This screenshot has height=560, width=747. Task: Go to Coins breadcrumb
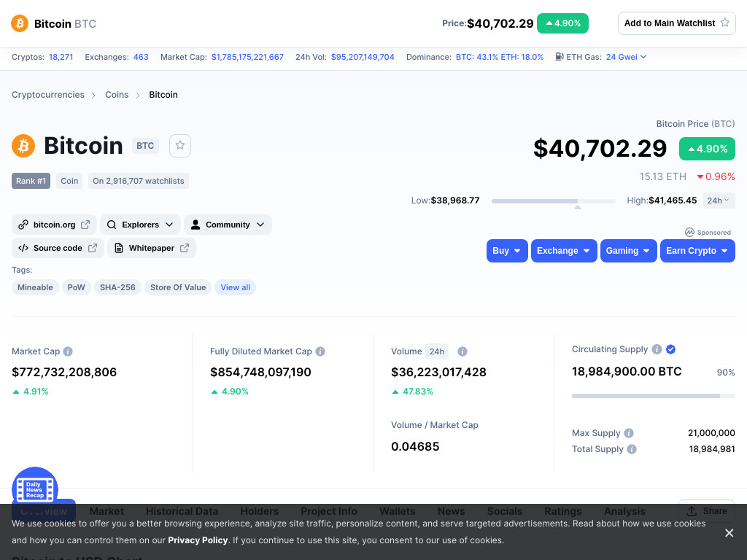[117, 95]
